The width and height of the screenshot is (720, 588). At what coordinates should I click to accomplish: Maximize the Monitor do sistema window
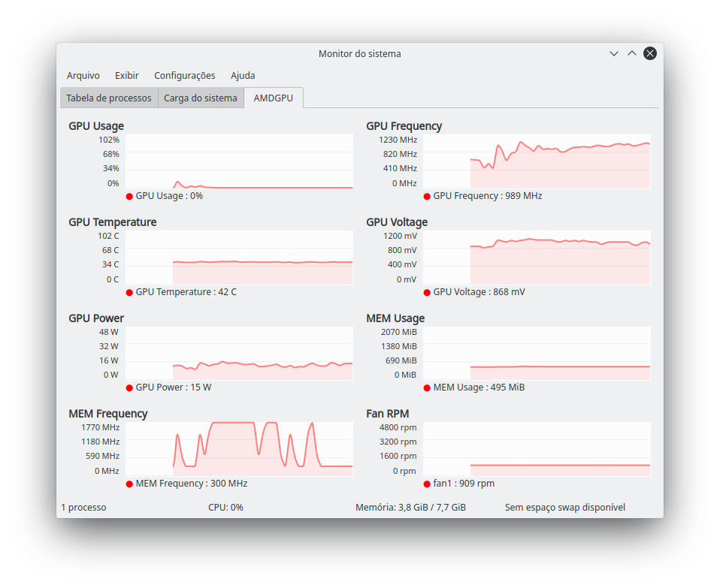point(632,53)
